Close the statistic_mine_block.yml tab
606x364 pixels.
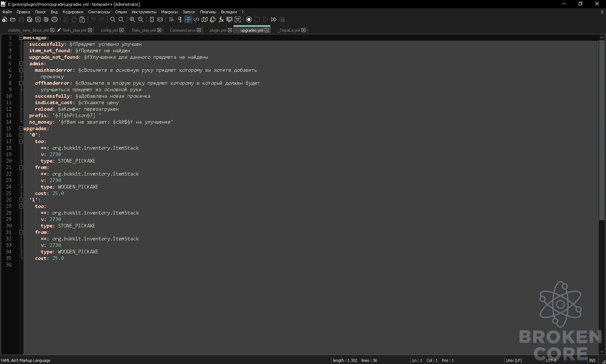click(52, 30)
